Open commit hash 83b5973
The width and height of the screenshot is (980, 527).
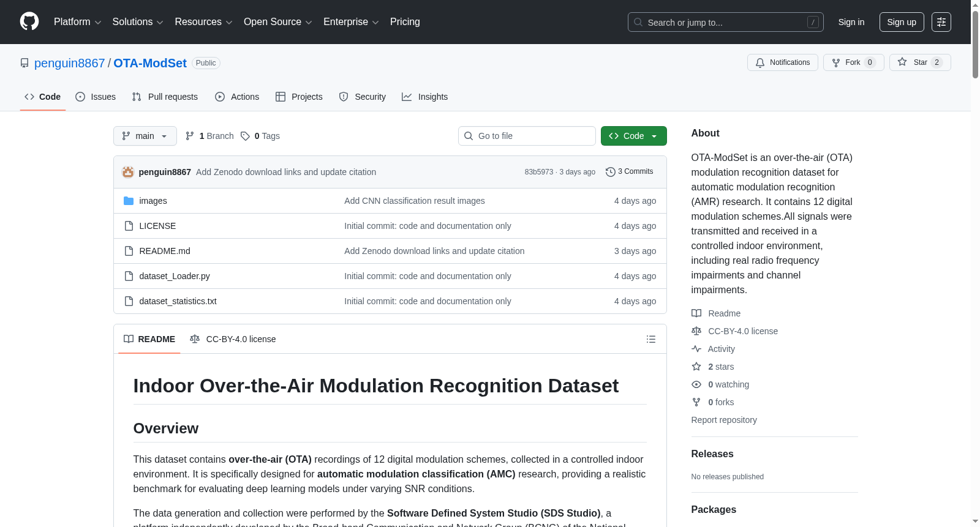(539, 172)
